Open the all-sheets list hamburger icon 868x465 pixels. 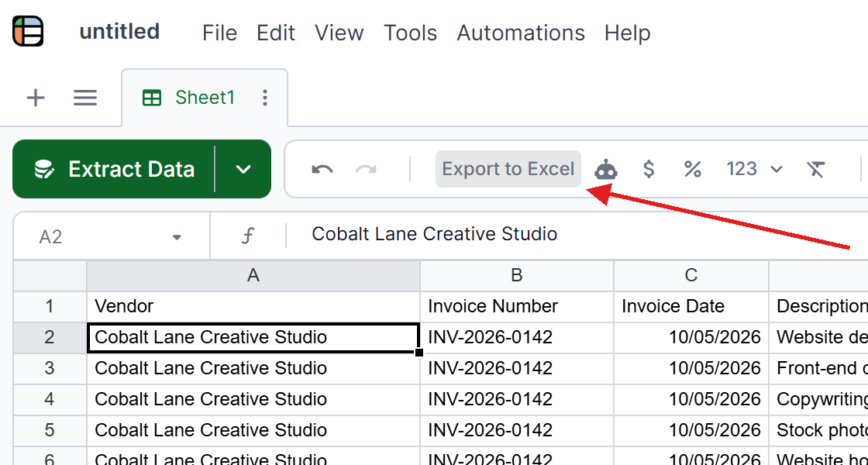coord(85,98)
